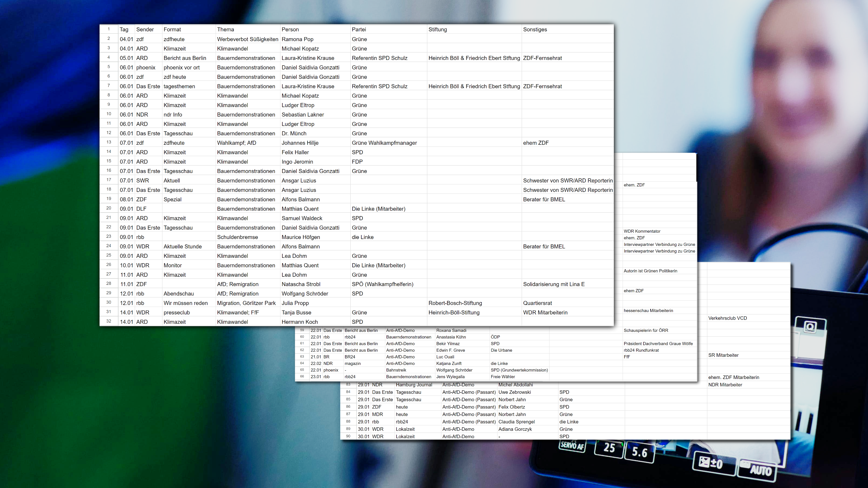Select the Stiftung header cell

coord(437,29)
